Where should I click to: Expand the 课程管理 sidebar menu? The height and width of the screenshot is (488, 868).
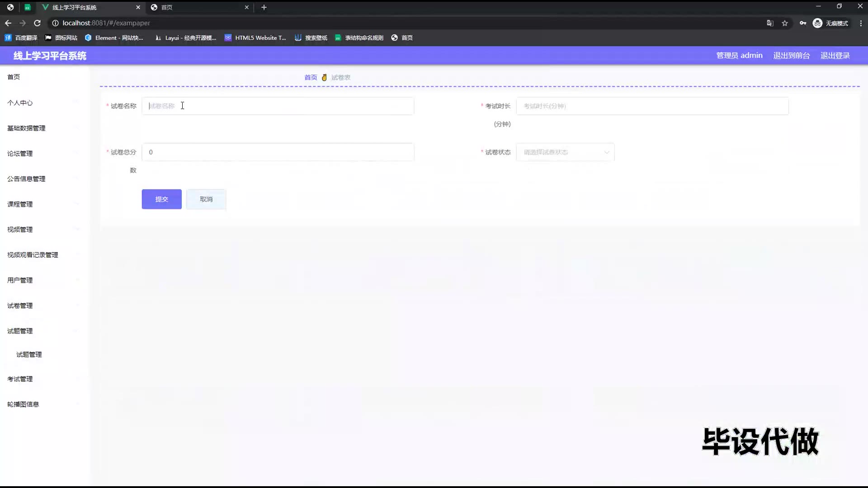click(20, 204)
